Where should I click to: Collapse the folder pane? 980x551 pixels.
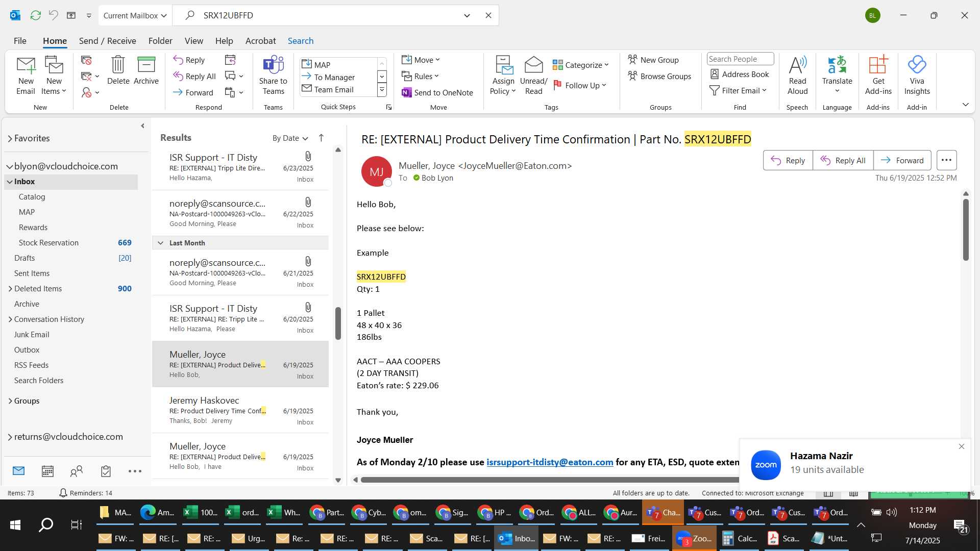click(x=142, y=126)
